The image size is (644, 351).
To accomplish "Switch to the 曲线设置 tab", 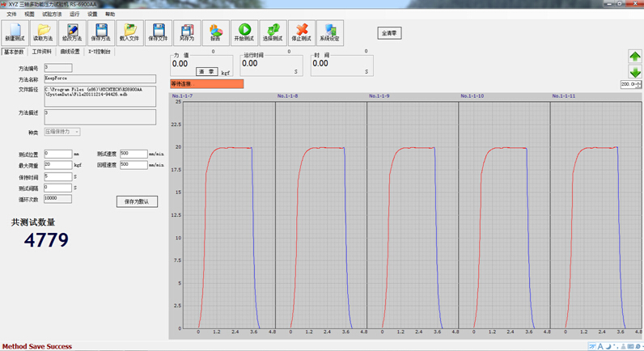I will (x=70, y=52).
